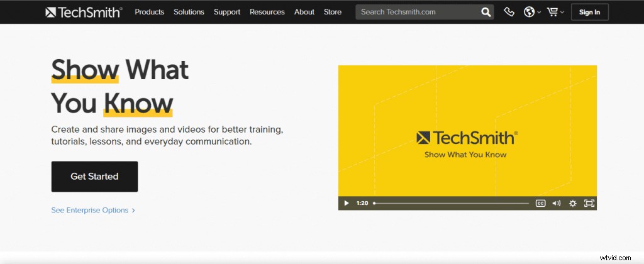Click the Show What You Know headline
644x264 pixels.
(x=120, y=86)
